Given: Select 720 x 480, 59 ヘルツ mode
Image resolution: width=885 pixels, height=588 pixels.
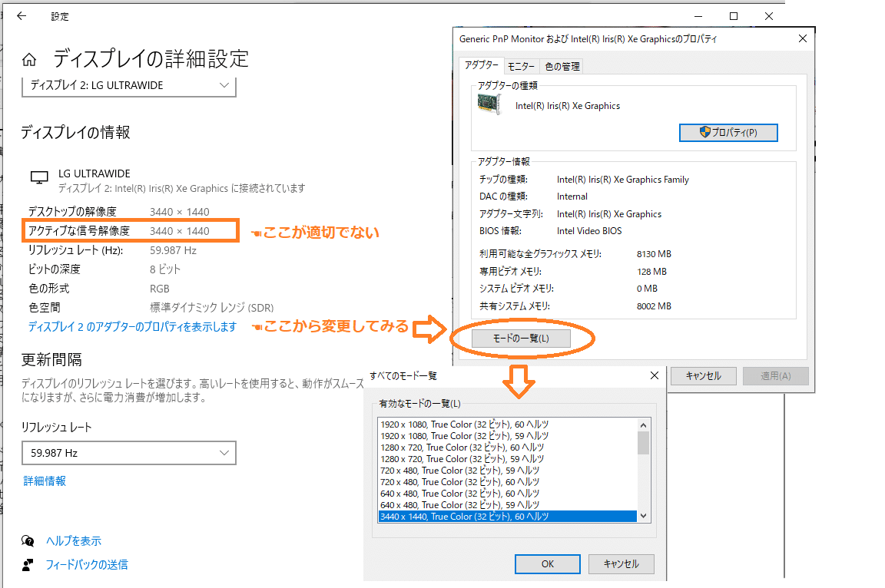Looking at the screenshot, I should click(507, 471).
